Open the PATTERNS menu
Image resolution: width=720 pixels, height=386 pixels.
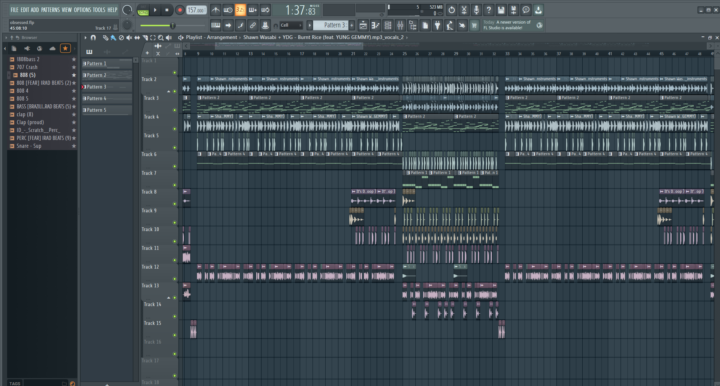coord(50,10)
